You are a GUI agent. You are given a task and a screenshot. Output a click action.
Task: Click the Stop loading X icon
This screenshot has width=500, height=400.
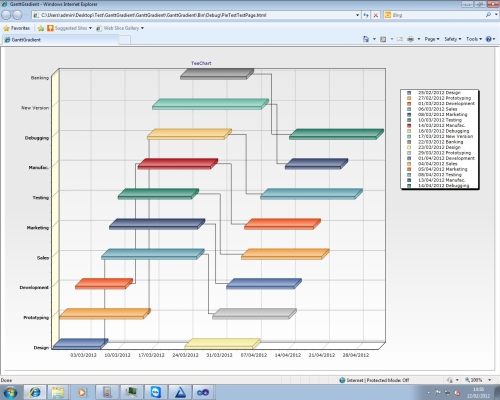(376, 15)
